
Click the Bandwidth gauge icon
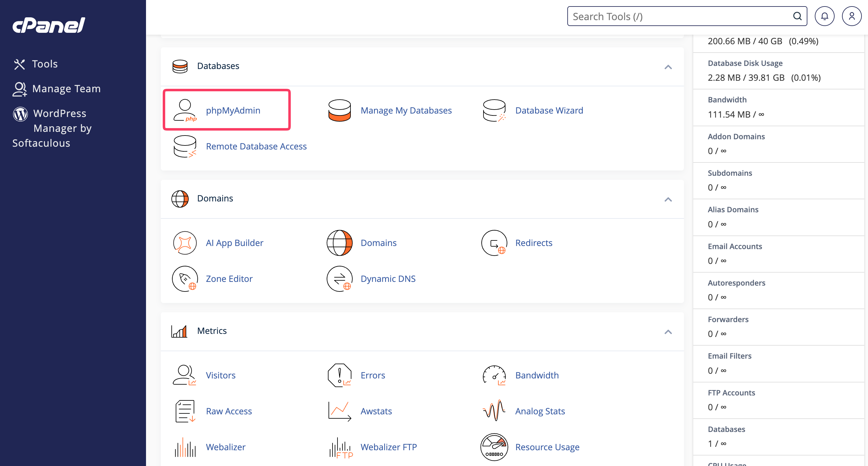[x=494, y=375]
